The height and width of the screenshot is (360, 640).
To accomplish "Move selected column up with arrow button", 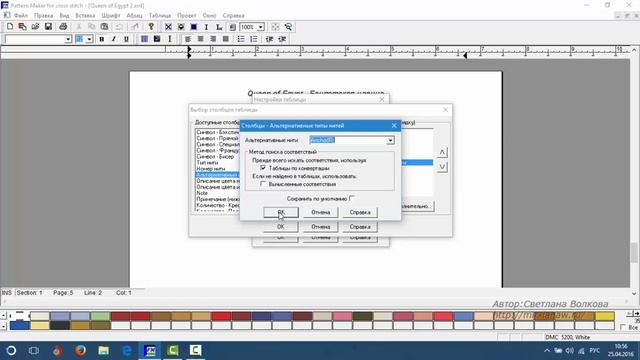I will 442,152.
